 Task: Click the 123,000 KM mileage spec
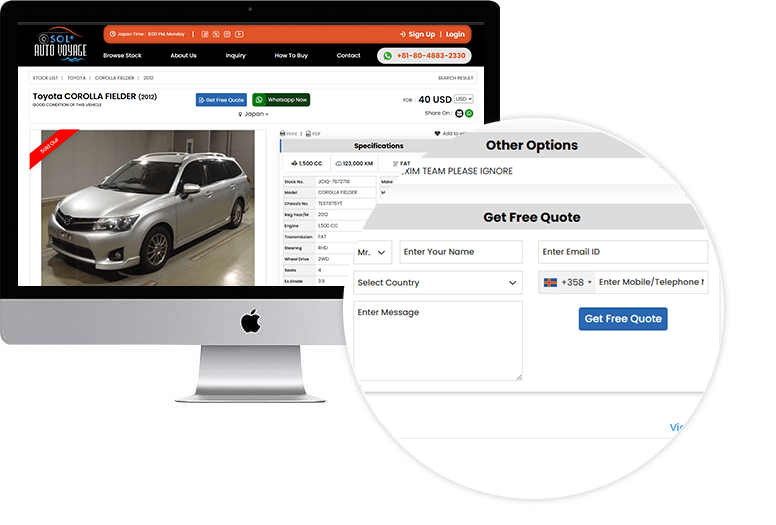(354, 163)
